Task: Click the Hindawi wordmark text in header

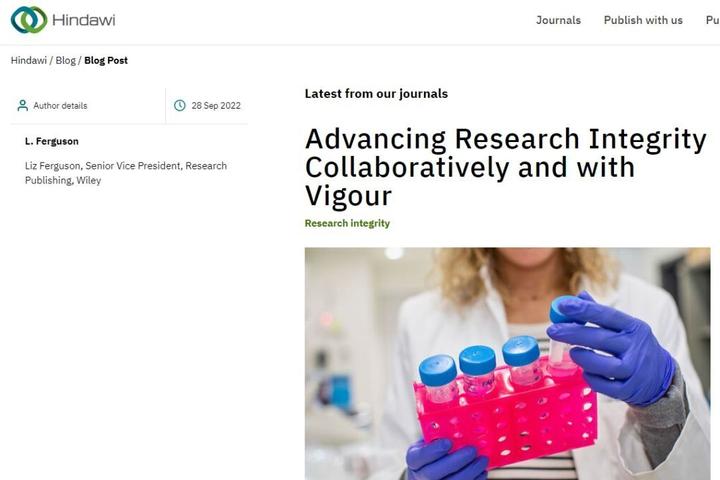Action: click(86, 20)
